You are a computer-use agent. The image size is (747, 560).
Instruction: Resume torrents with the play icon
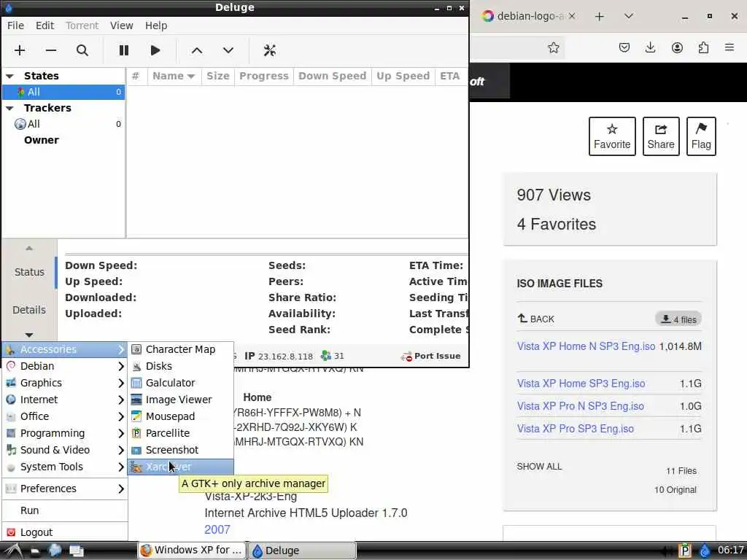coord(155,50)
